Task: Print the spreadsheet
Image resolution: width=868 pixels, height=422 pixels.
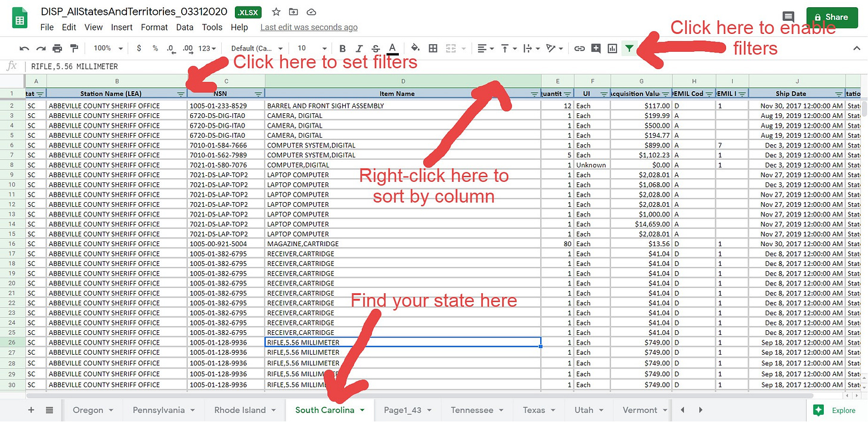Action: (x=57, y=48)
